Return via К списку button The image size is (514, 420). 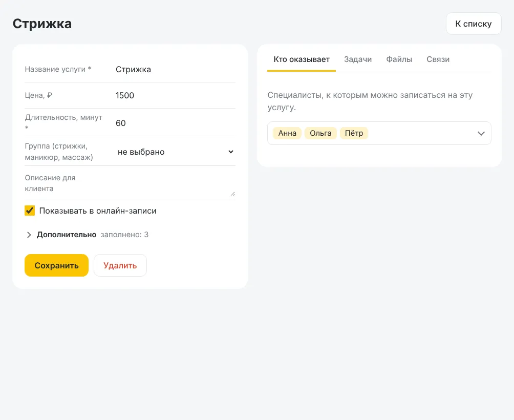(x=474, y=24)
